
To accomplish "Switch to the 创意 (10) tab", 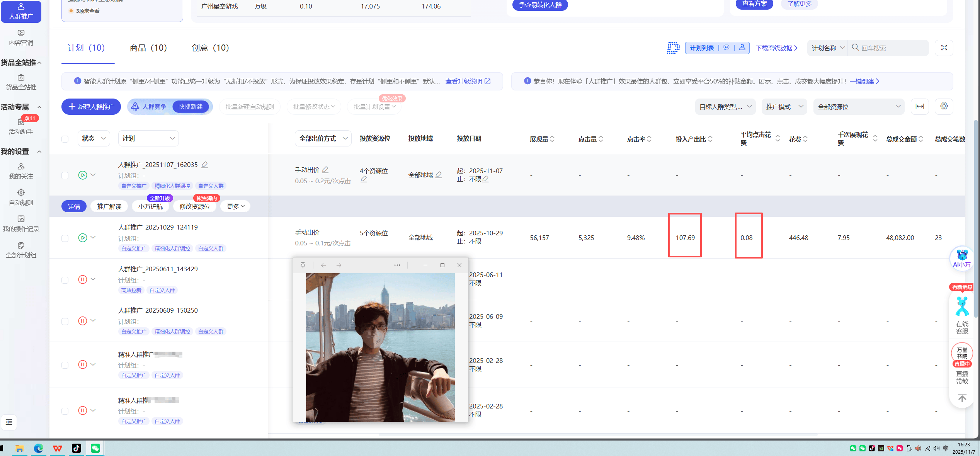I will (210, 48).
